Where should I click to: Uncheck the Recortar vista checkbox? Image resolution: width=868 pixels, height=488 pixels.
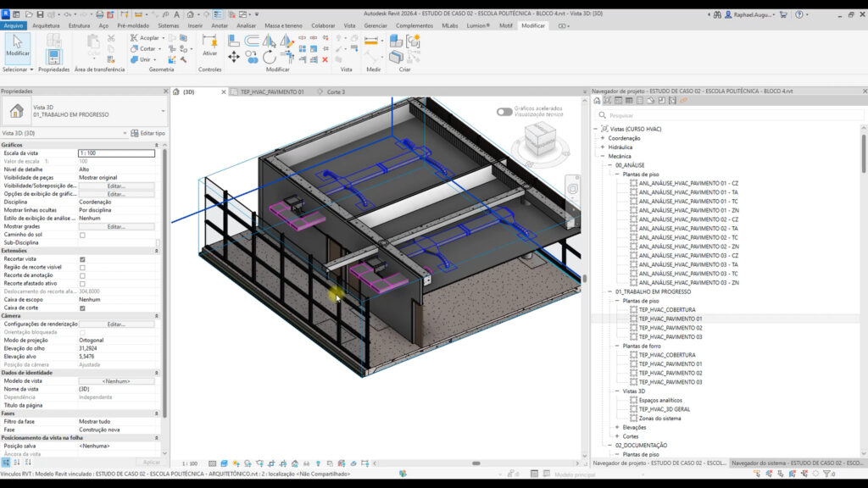coord(82,259)
